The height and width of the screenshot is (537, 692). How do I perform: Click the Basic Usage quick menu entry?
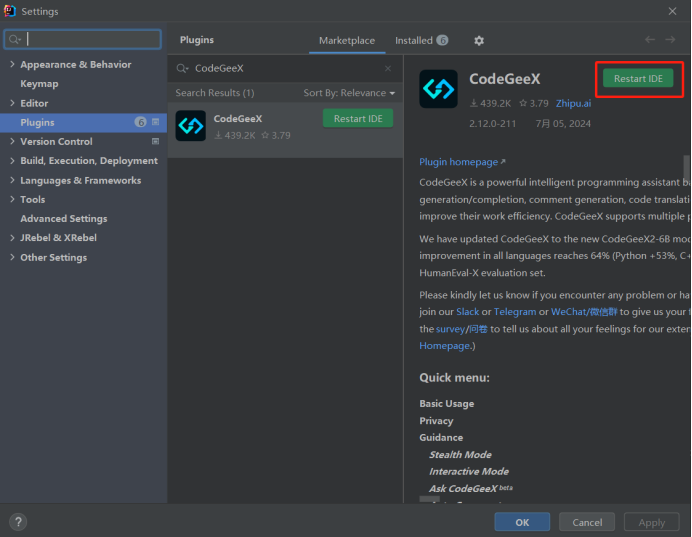[x=447, y=404]
